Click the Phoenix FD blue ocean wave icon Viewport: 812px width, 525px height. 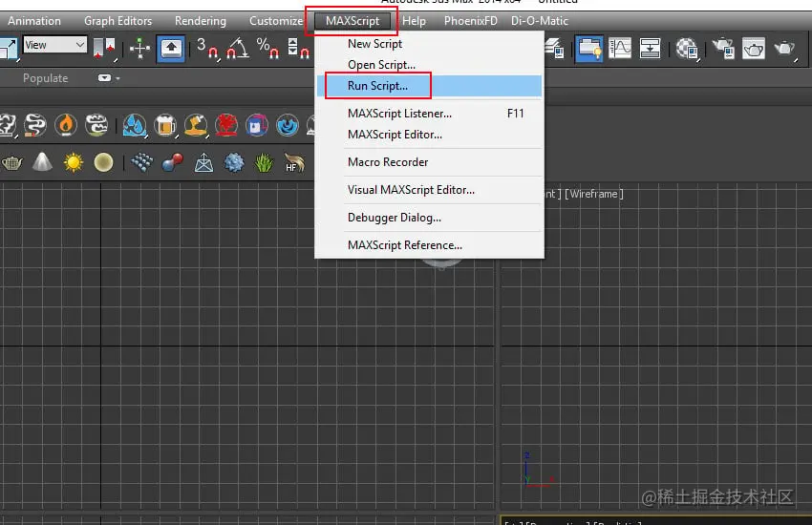[x=288, y=125]
